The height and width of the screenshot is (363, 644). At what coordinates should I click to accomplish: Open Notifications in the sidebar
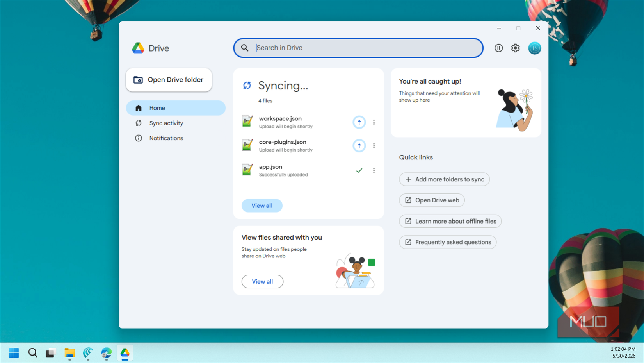[x=176, y=138]
